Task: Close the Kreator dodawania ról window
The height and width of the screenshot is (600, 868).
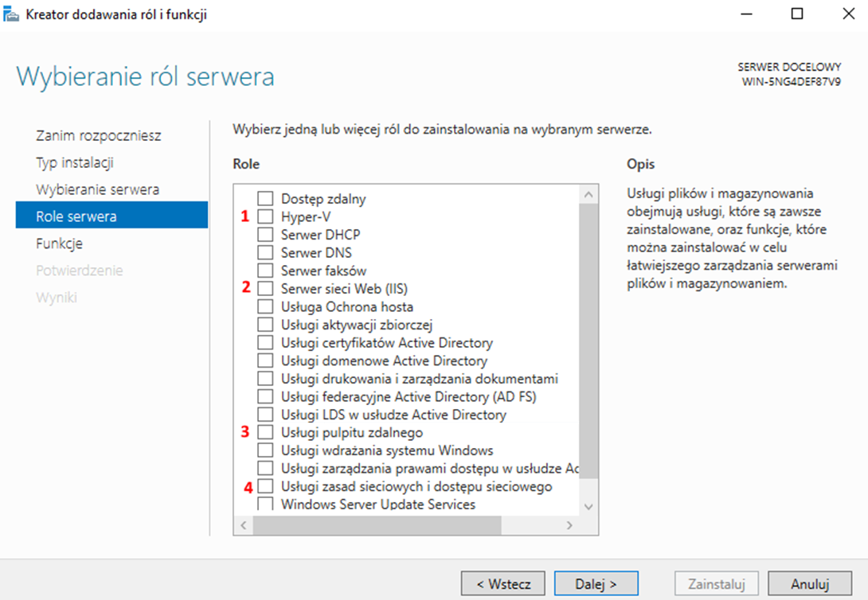Action: coord(848,14)
